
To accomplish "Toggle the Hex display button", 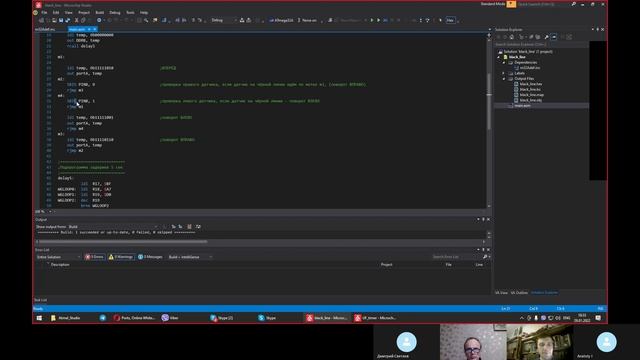I will click(x=450, y=20).
